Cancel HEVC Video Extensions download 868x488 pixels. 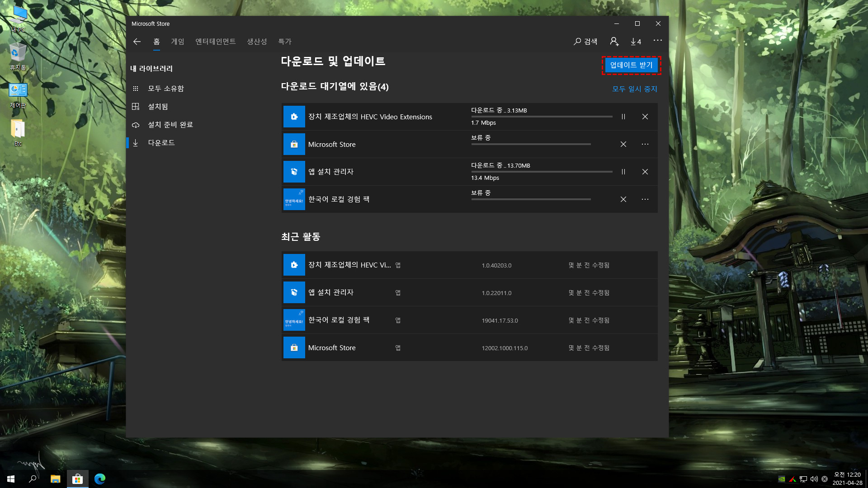coord(645,117)
